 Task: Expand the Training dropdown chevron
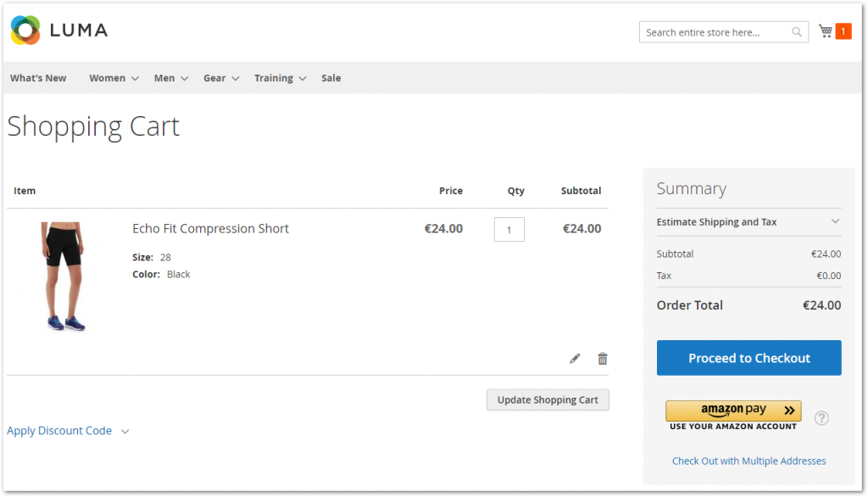tap(303, 79)
